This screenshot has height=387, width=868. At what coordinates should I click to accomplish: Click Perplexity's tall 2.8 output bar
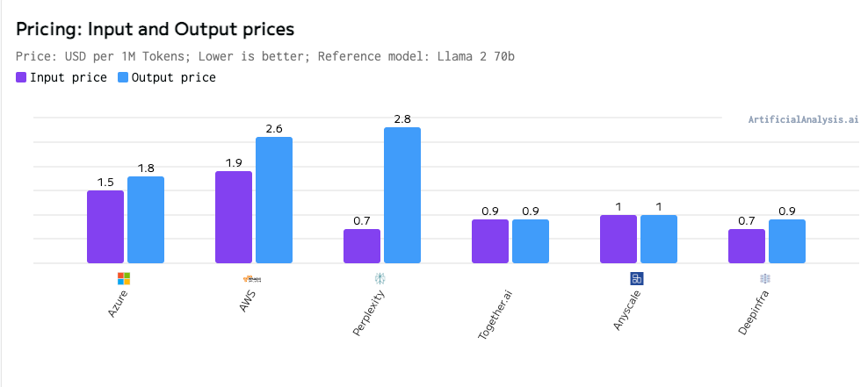pos(402,195)
